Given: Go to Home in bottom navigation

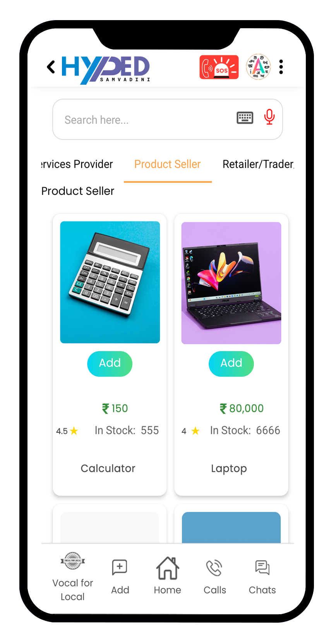Looking at the screenshot, I should click(168, 576).
